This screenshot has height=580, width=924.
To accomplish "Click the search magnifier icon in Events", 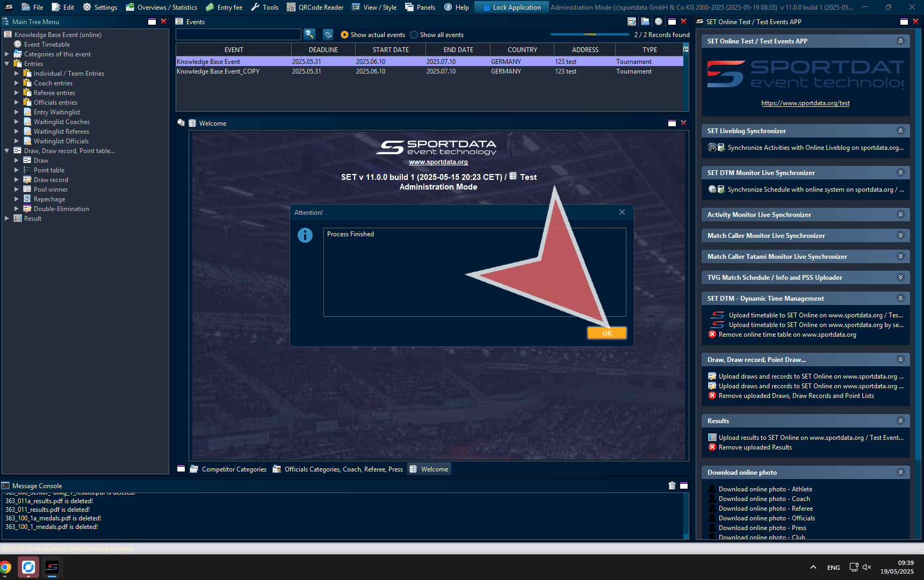I will coord(309,34).
